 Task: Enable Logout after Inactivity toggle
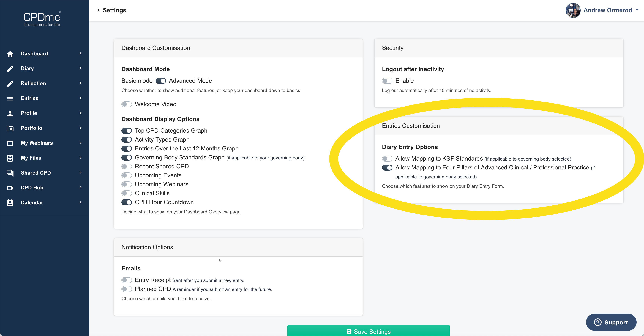(387, 81)
